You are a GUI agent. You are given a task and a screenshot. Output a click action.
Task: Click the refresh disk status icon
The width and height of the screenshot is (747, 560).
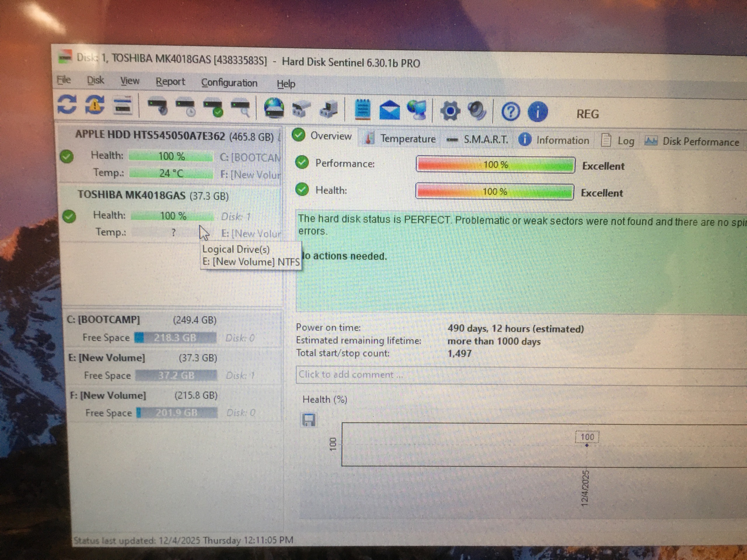67,105
